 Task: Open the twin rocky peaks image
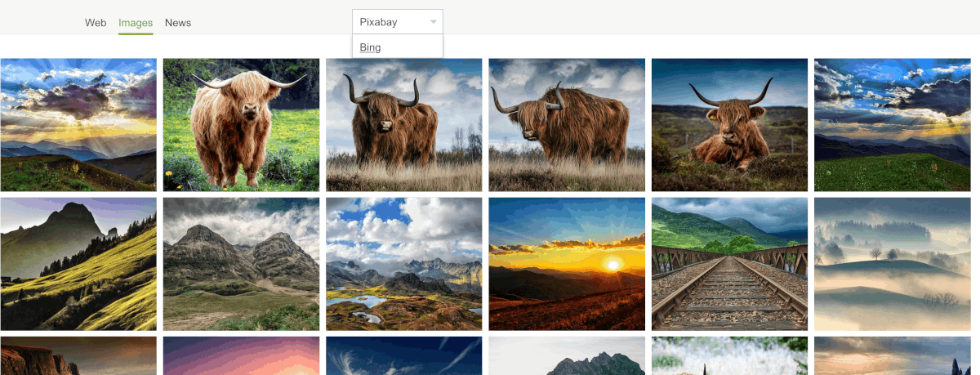241,264
